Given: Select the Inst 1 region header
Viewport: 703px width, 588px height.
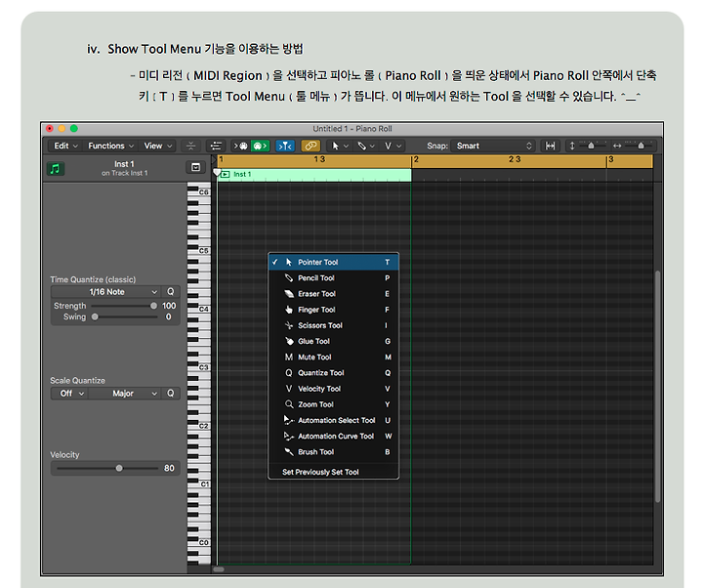Looking at the screenshot, I should (313, 175).
